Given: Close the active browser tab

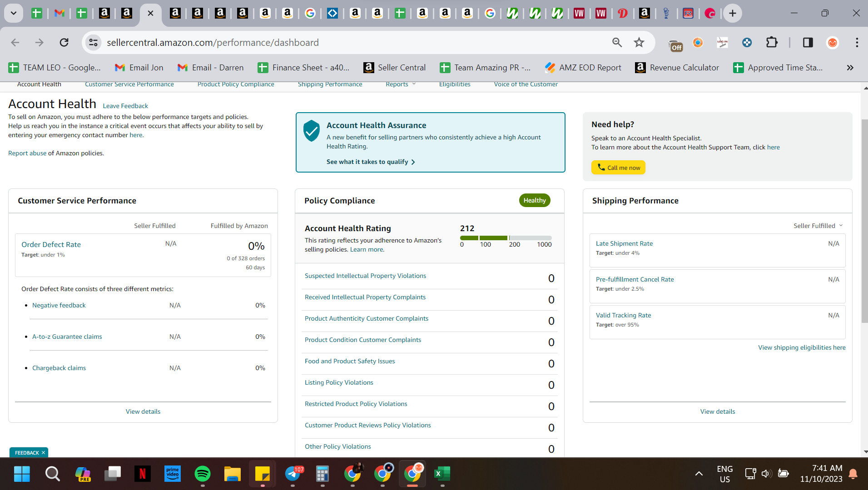Looking at the screenshot, I should tap(150, 13).
